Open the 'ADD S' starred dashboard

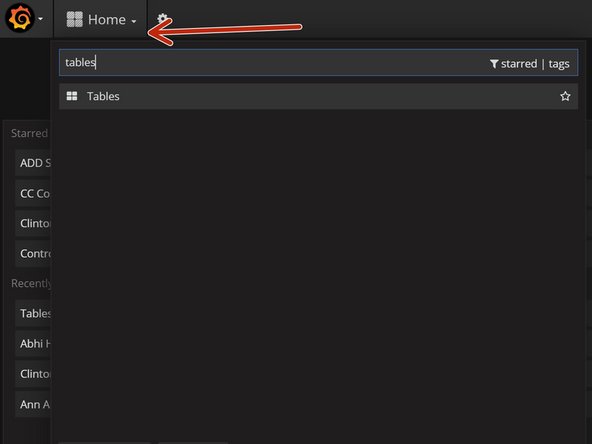point(33,163)
